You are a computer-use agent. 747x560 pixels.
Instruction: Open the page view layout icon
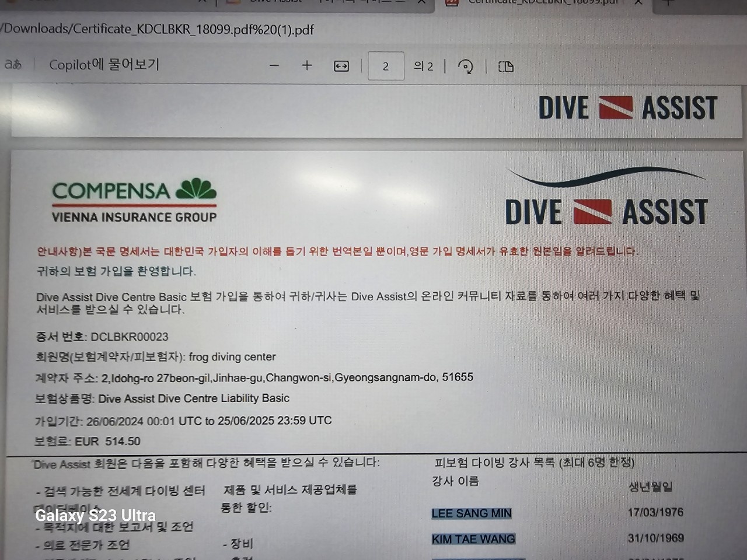pos(506,66)
